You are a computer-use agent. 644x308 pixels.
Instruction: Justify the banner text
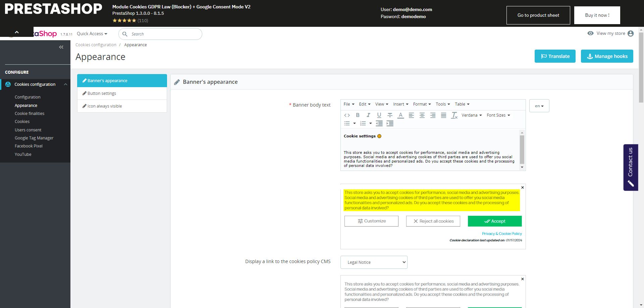443,115
